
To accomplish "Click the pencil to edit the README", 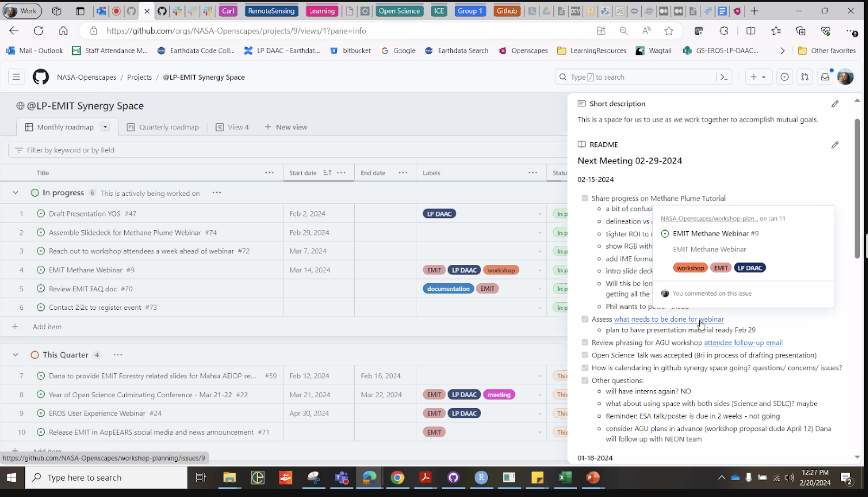I will coord(835,144).
